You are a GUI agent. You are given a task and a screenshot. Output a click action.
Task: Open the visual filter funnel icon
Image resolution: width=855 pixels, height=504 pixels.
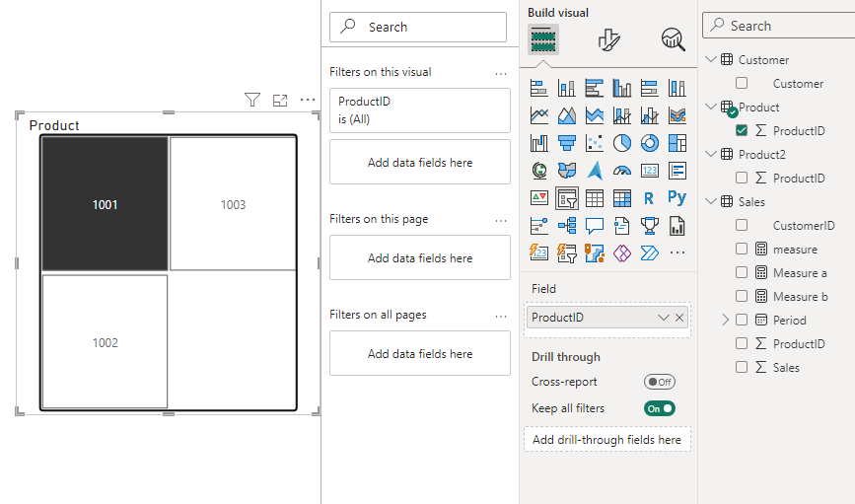(x=252, y=100)
